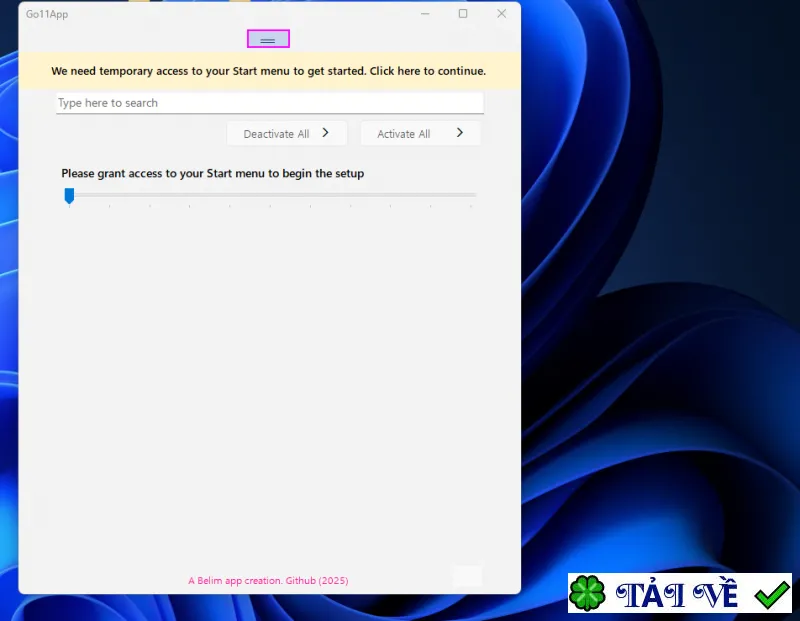The image size is (800, 621).
Task: Open the highlighted hamburger menu button
Action: (x=268, y=39)
